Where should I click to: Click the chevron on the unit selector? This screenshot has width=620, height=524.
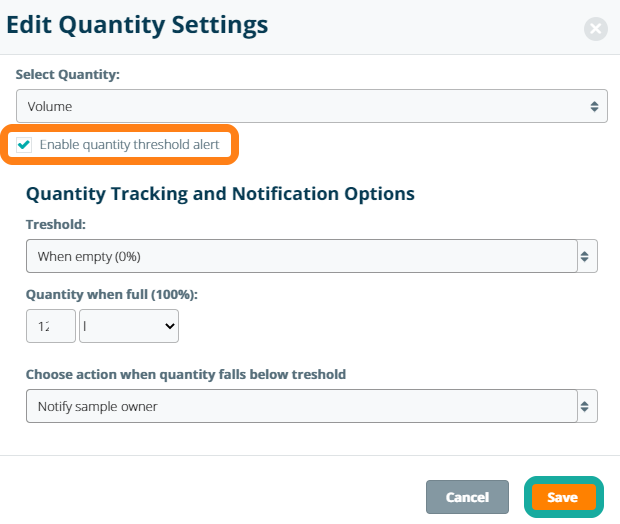click(x=167, y=325)
